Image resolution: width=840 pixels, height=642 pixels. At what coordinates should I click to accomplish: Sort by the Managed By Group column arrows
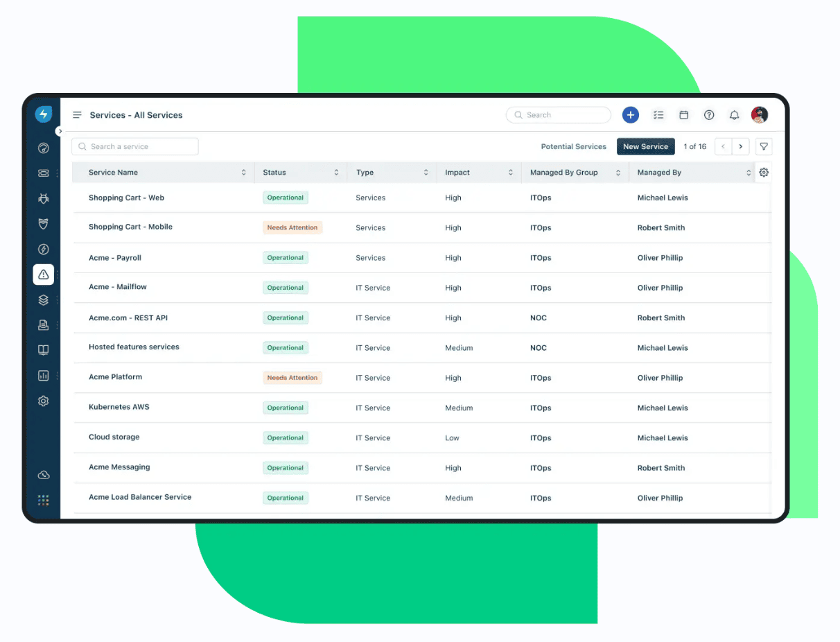[x=618, y=173]
